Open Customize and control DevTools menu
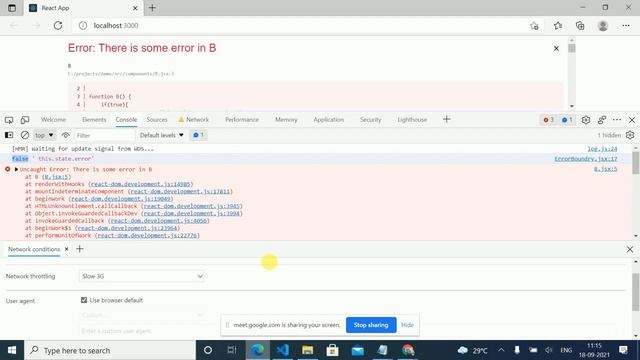 click(617, 120)
